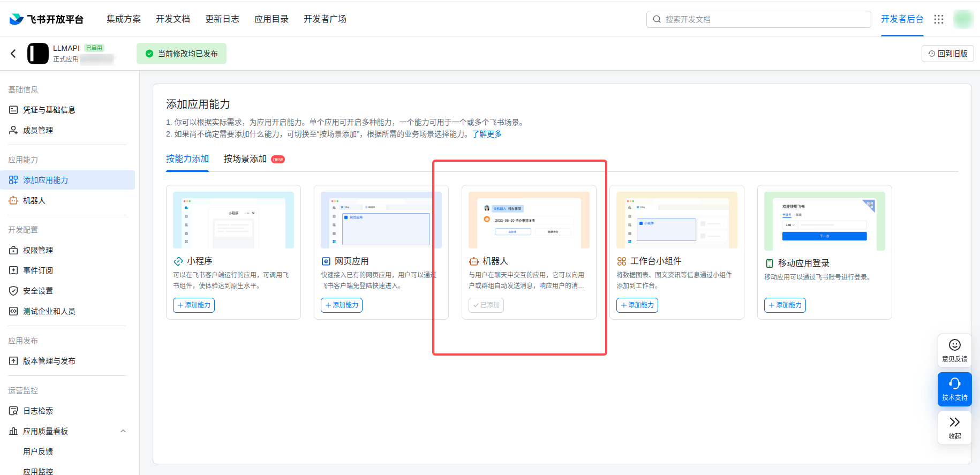Click the red new badge
This screenshot has width=980, height=475.
[278, 159]
